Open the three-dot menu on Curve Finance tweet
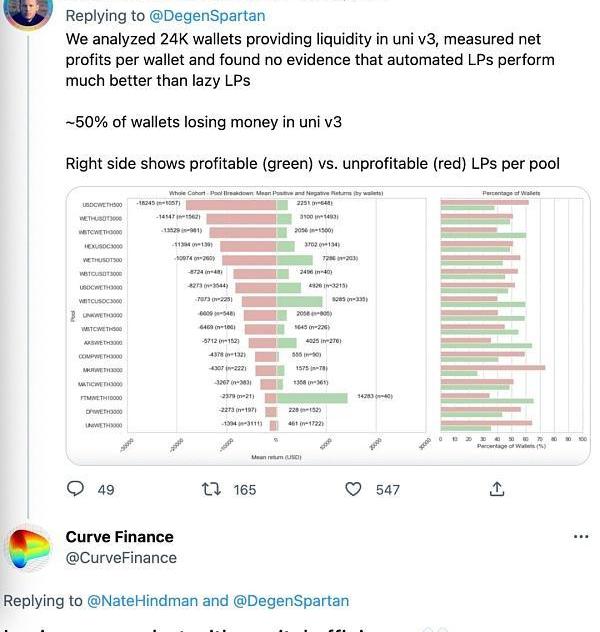Image resolution: width=600 pixels, height=632 pixels. pyautogui.click(x=581, y=537)
